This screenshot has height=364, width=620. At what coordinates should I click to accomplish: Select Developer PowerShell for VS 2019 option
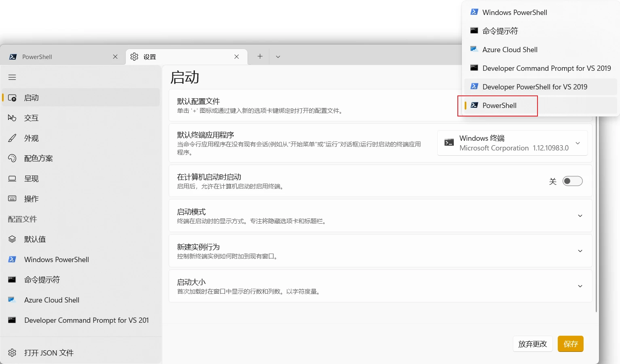541,87
